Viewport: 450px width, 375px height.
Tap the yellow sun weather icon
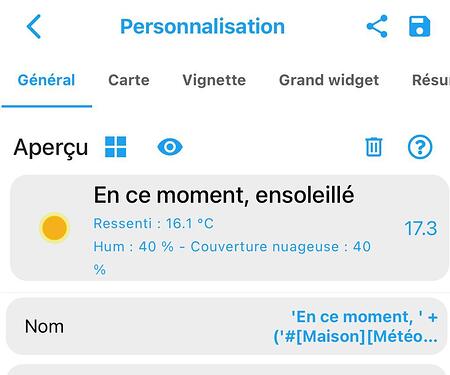(54, 228)
